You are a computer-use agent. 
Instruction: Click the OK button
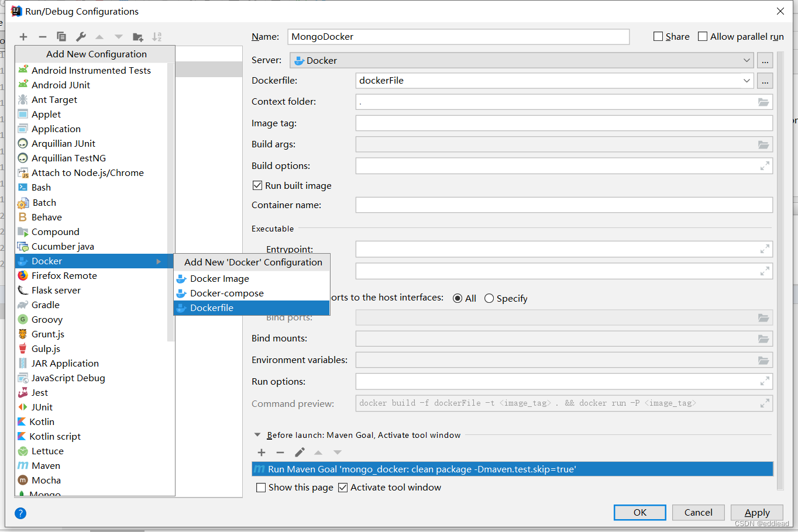pyautogui.click(x=640, y=513)
